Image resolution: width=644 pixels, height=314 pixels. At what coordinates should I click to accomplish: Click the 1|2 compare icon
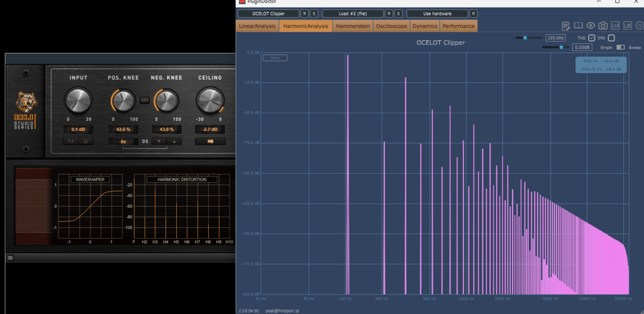pyautogui.click(x=615, y=25)
